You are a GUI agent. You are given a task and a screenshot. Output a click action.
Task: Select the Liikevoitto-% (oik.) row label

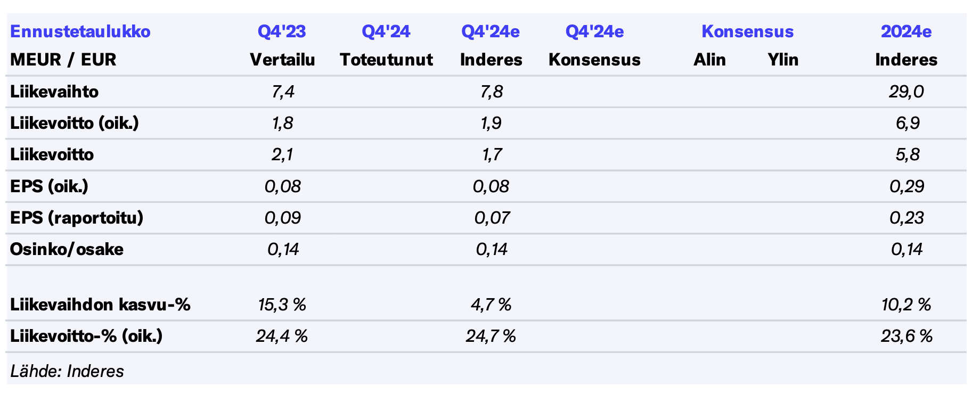[86, 336]
